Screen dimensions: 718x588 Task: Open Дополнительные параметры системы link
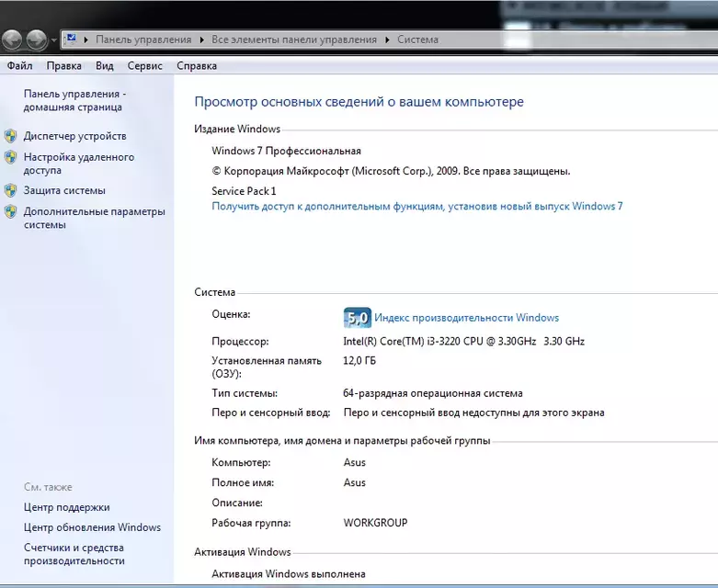coord(95,218)
